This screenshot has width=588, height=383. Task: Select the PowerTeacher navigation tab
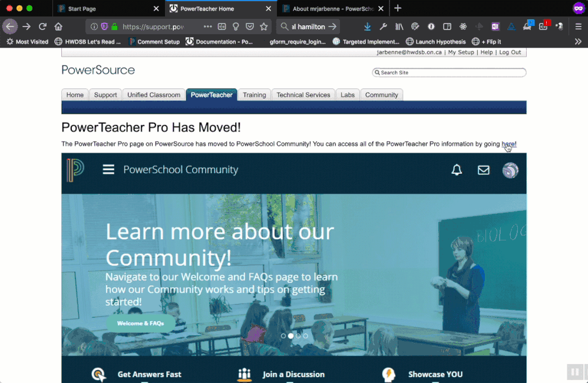[212, 95]
